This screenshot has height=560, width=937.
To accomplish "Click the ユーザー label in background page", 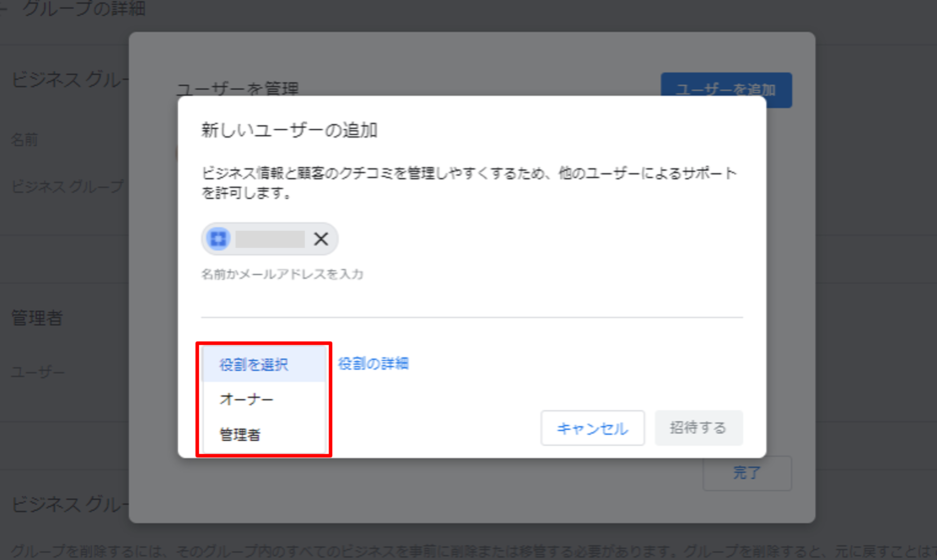I will click(x=38, y=372).
